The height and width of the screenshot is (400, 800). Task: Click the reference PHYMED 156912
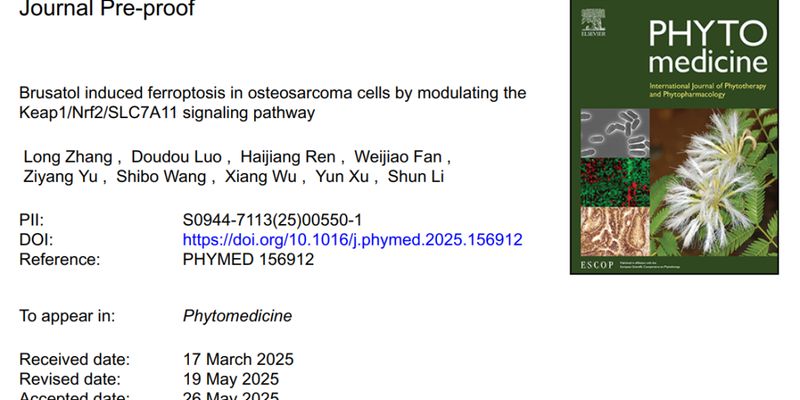point(248,260)
